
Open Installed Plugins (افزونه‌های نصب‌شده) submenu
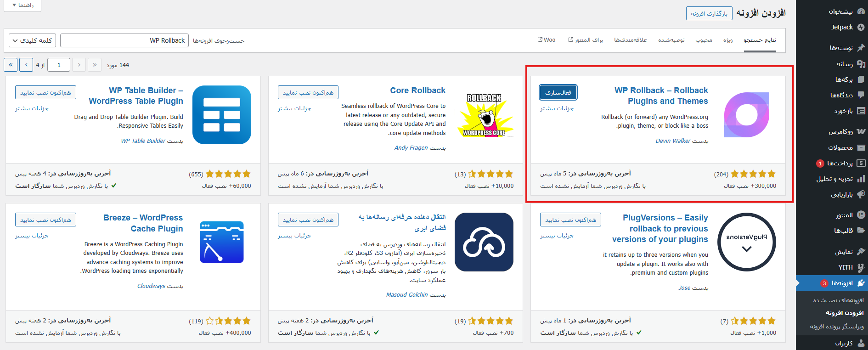(838, 300)
